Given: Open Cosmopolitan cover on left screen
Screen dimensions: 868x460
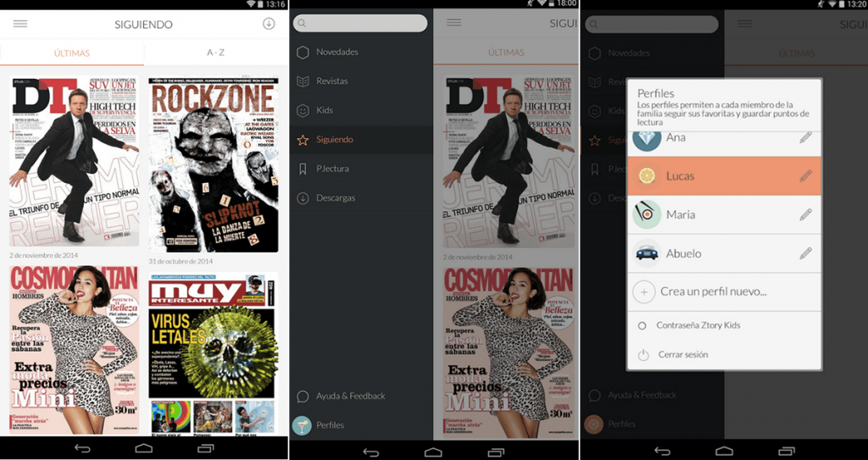Looking at the screenshot, I should point(75,349).
